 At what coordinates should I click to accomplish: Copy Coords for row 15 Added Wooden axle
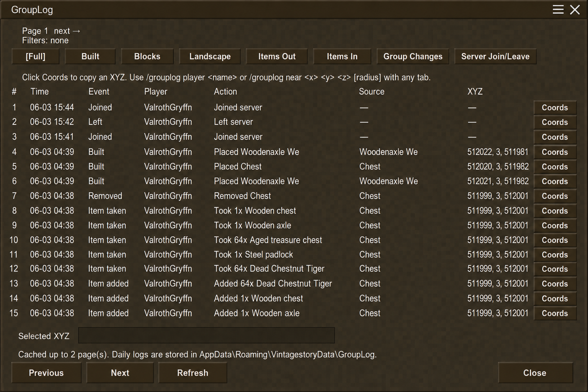click(x=555, y=313)
